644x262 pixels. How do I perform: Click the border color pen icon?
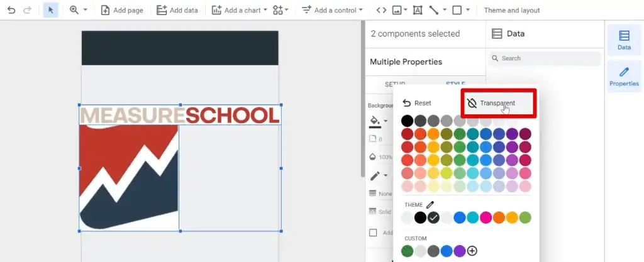(x=375, y=176)
